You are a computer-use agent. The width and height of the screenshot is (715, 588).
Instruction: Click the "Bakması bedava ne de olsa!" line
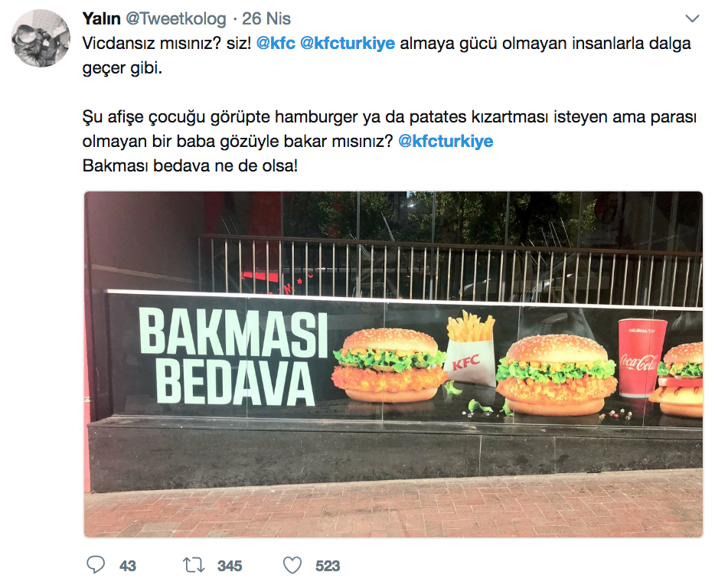click(190, 166)
